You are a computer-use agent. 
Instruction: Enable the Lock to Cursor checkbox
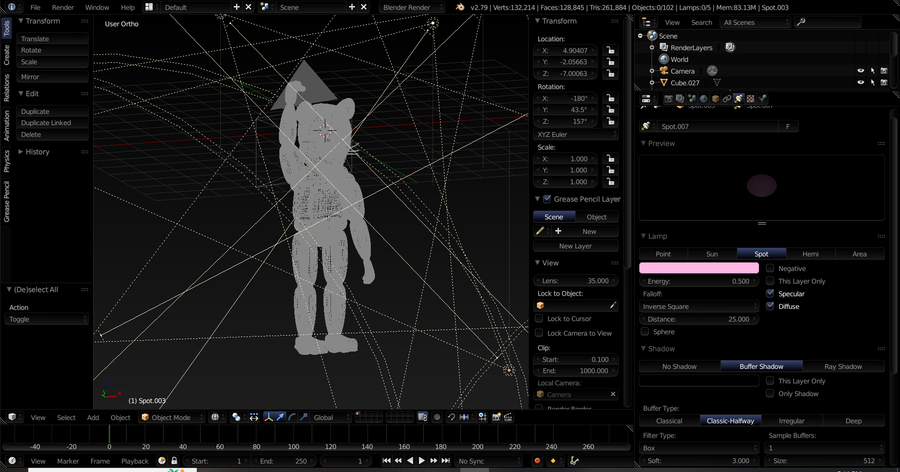pos(539,319)
